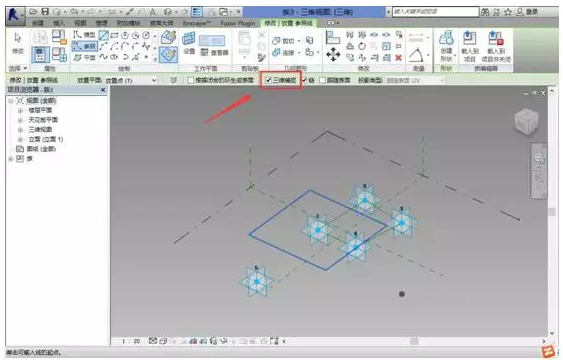
Task: Pick the Ellipse draw tool
Action: point(114,57)
